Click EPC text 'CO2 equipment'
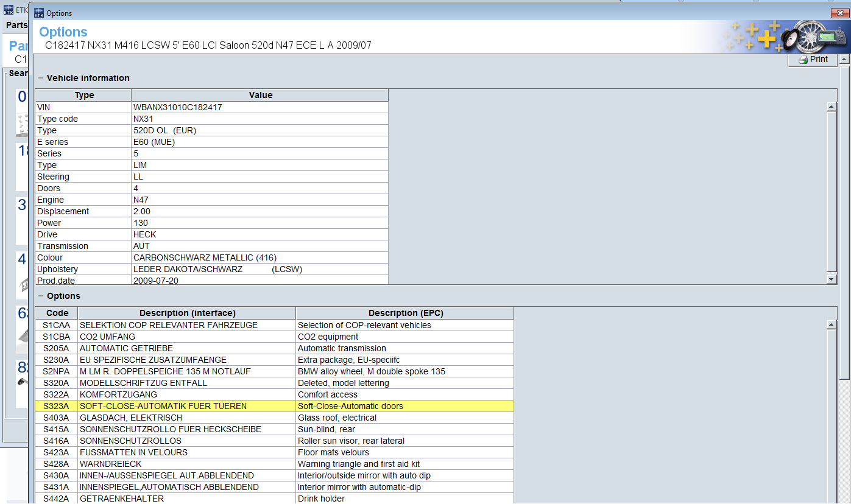This screenshot has width=851, height=504. (328, 337)
